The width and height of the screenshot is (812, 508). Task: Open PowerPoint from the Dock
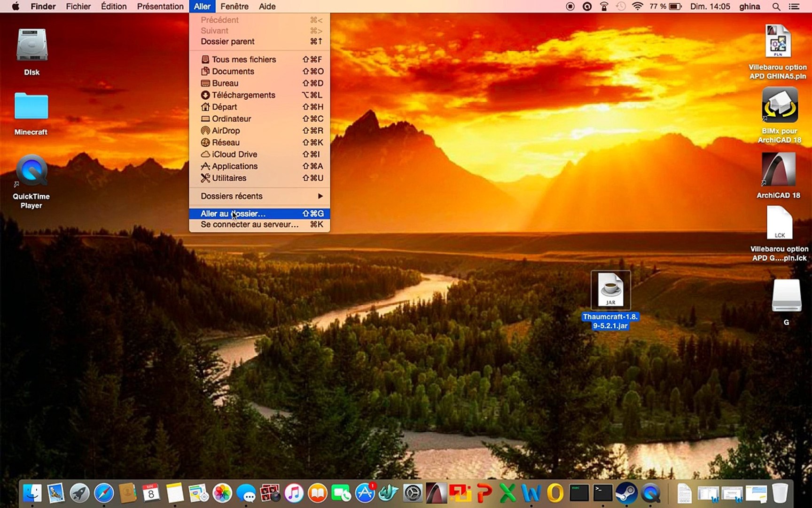click(x=484, y=493)
